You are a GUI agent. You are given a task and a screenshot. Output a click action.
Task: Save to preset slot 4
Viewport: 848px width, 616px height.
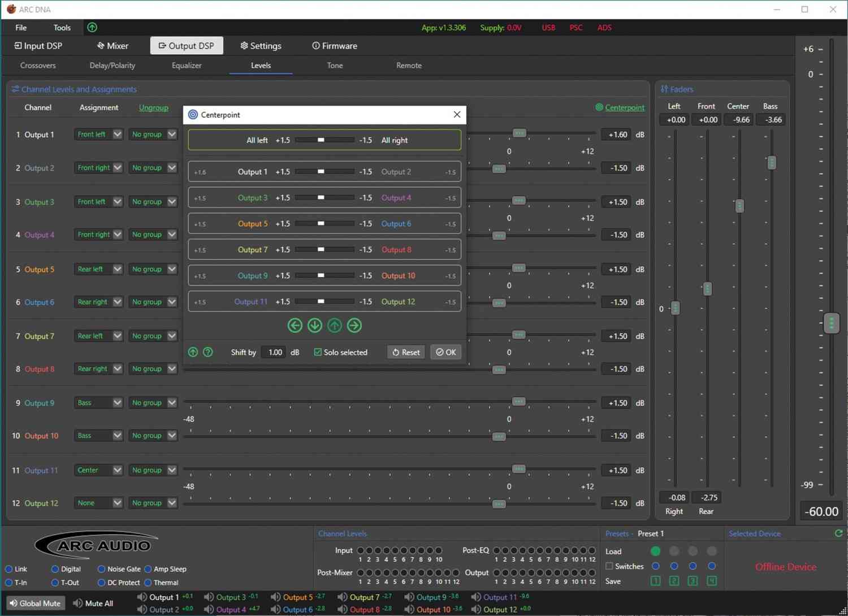pyautogui.click(x=712, y=581)
